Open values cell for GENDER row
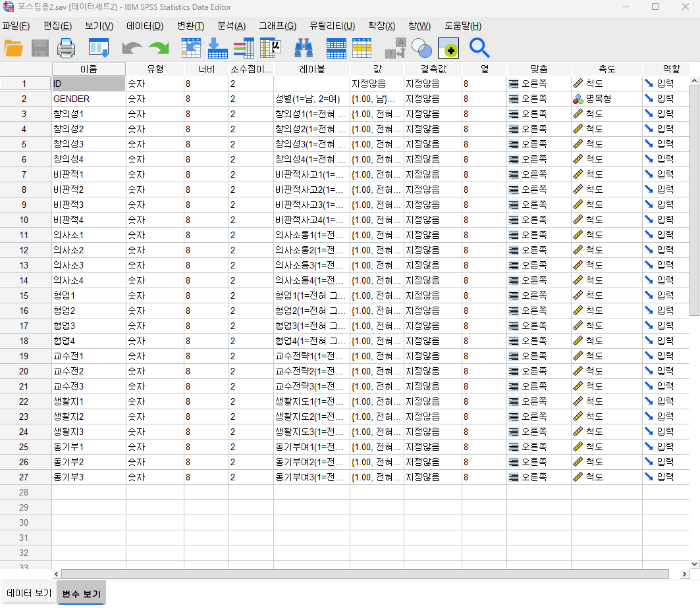Image resolution: width=700 pixels, height=608 pixels. [377, 99]
